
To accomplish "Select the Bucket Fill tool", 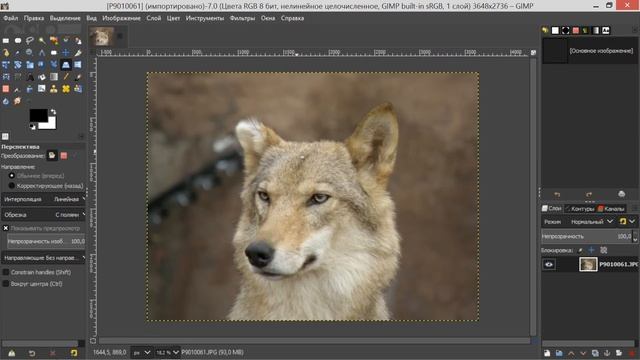I will pos(42,77).
